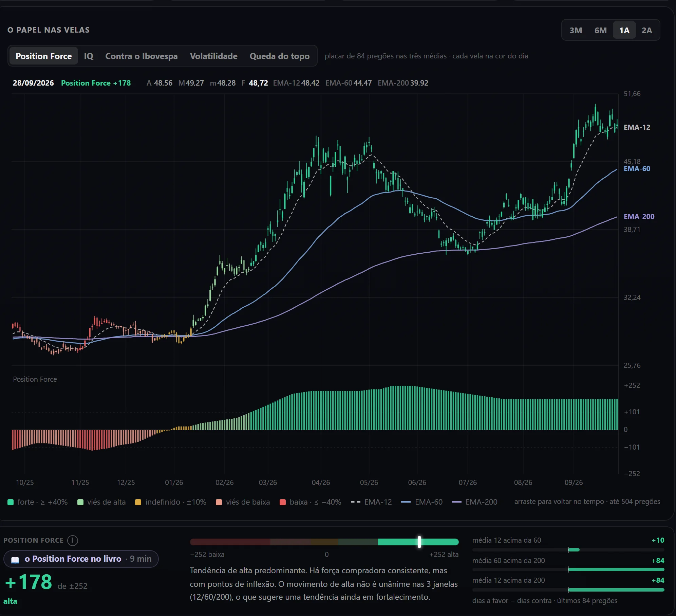Click the closing price 48,72
This screenshot has width=676, height=616.
[x=258, y=83]
